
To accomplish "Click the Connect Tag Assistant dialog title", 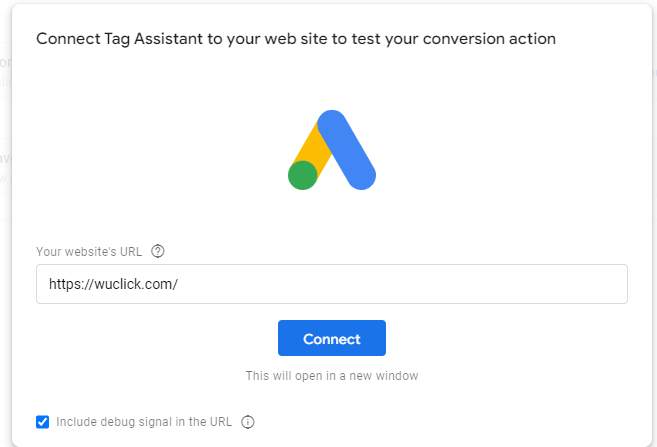I will [296, 39].
